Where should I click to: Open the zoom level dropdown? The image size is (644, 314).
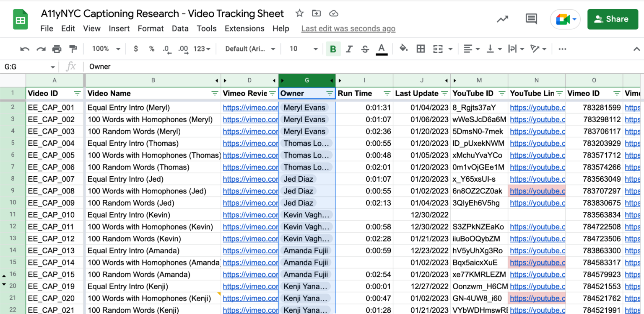tap(104, 49)
